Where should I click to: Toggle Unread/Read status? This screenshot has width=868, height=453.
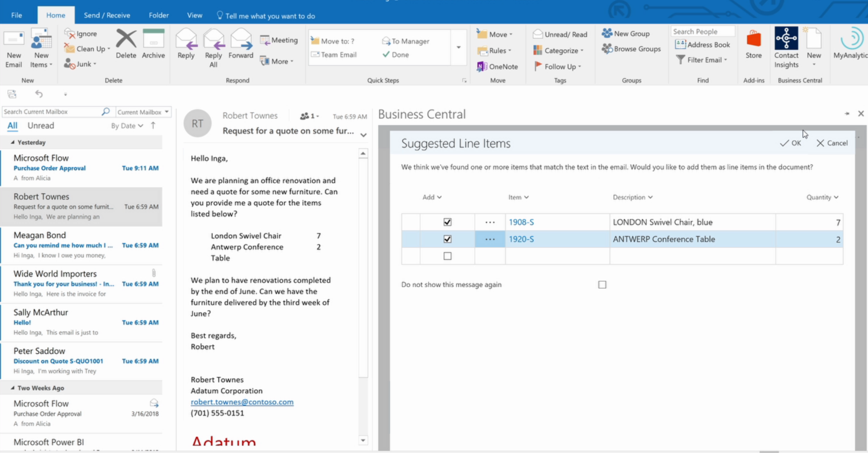point(560,34)
